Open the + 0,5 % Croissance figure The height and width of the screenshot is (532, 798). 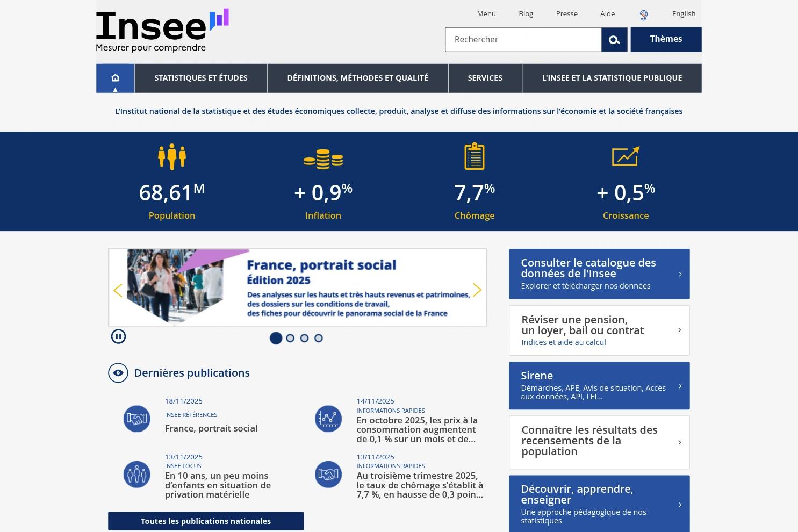626,192
